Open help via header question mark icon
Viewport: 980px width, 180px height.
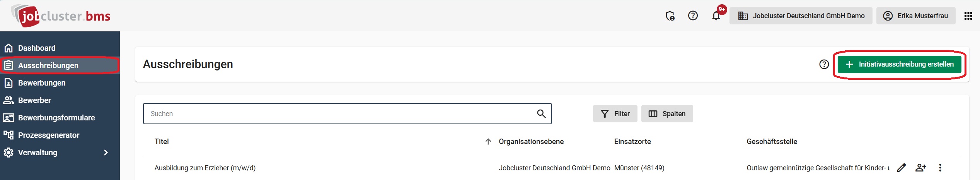pos(693,16)
